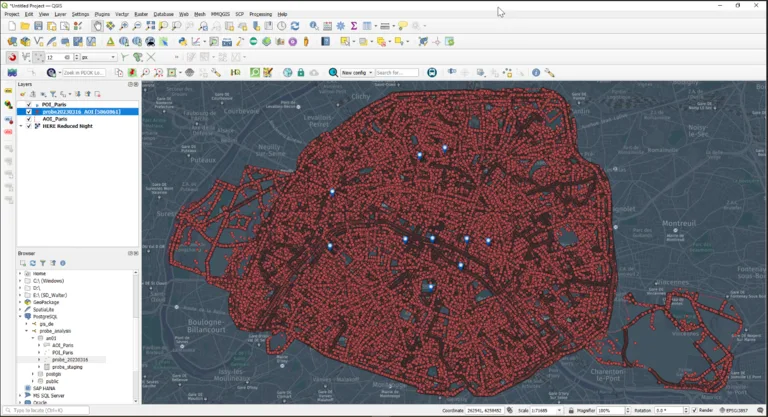The height and width of the screenshot is (417, 768).
Task: Toggle visibility of POI_Paris layer
Action: [x=29, y=104]
